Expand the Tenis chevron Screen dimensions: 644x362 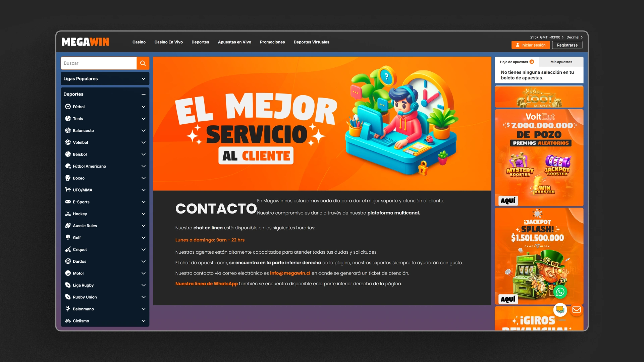pyautogui.click(x=144, y=119)
